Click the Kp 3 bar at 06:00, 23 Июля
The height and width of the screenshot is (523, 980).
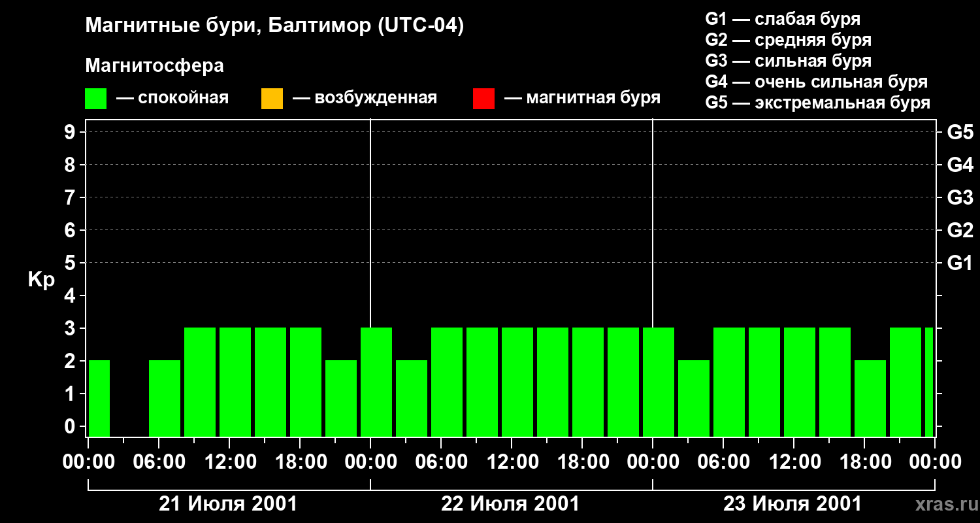[x=729, y=382]
